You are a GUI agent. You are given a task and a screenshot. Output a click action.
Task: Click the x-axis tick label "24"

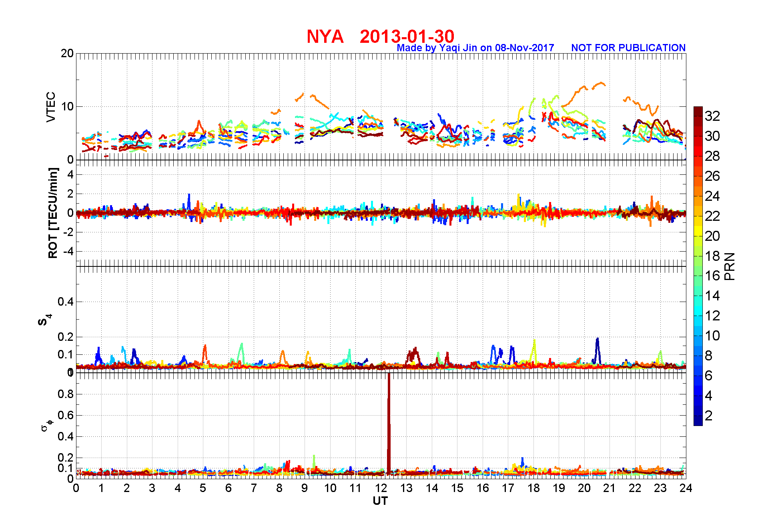(x=686, y=488)
